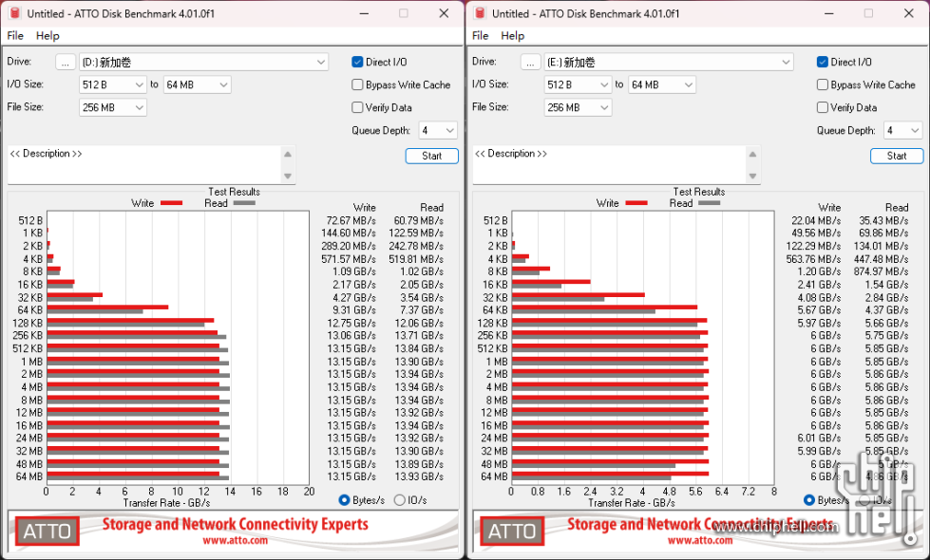Click 13.71 GB/s read value, left window
The height and width of the screenshot is (560, 930).
click(419, 335)
